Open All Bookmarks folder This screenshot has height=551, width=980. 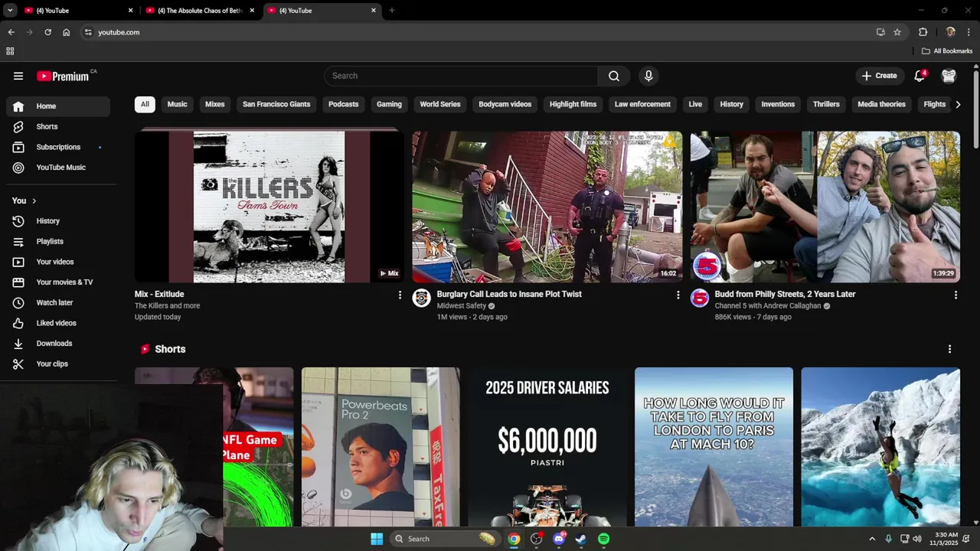coord(947,51)
